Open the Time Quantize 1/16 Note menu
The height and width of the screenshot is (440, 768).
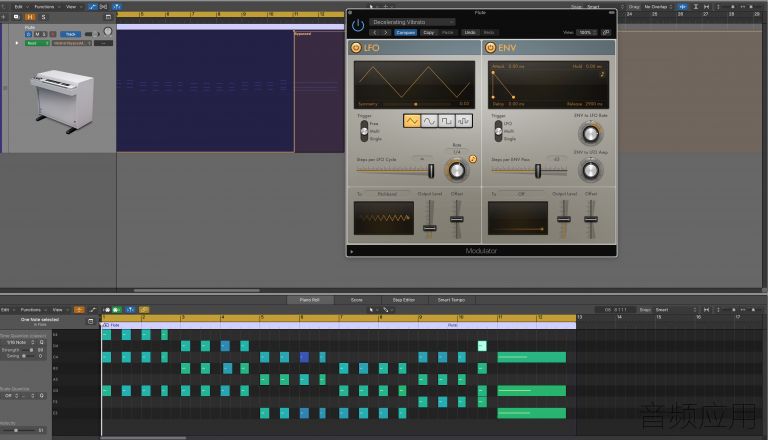[x=20, y=342]
